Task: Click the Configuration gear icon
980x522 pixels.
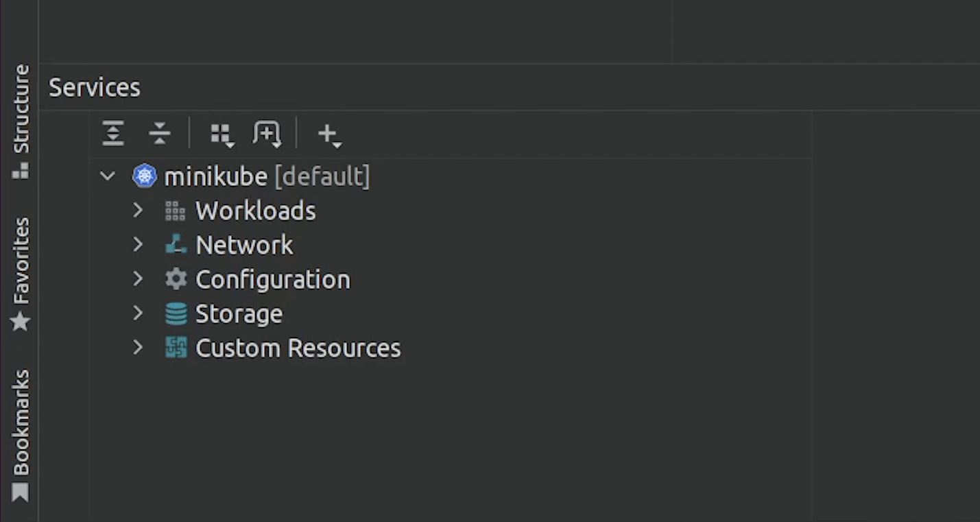Action: click(x=176, y=279)
